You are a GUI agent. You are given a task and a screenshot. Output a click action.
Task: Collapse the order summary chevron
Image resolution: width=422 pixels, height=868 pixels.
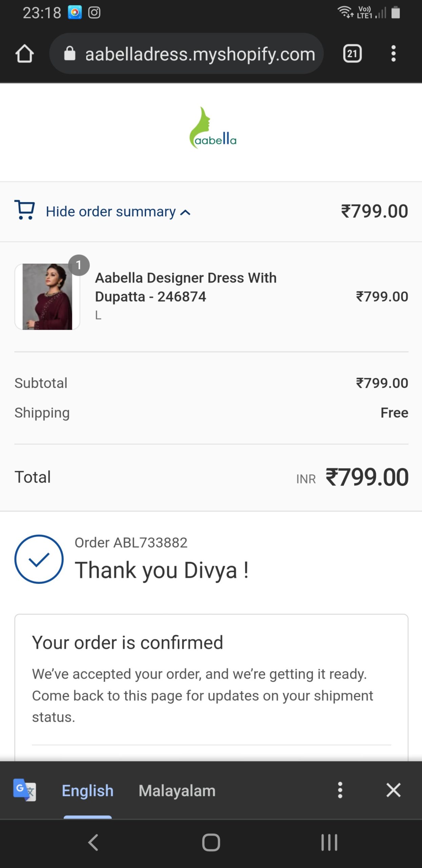pyautogui.click(x=185, y=213)
